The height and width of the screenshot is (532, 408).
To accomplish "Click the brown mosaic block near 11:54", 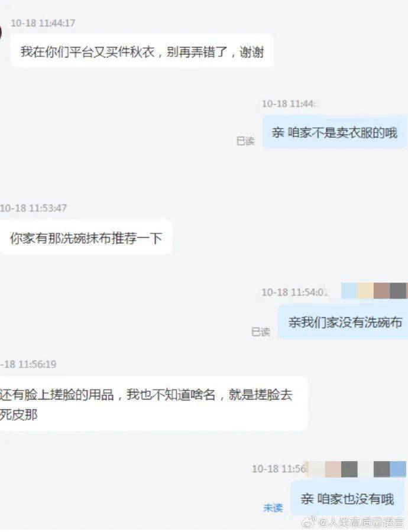I will tap(382, 291).
